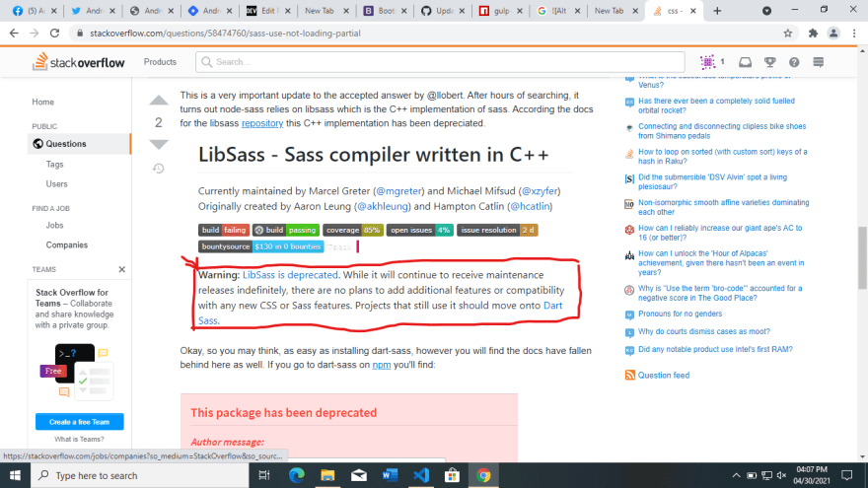Open the Windows Start menu
Screen dimensions: 868x488
[15, 475]
